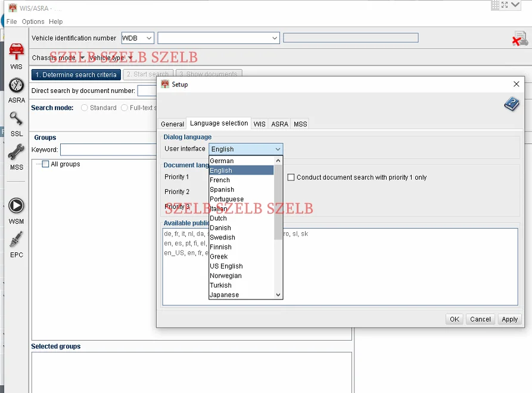Image resolution: width=532 pixels, height=393 pixels.
Task: Switch to the MSS tab in Setup
Action: click(300, 124)
